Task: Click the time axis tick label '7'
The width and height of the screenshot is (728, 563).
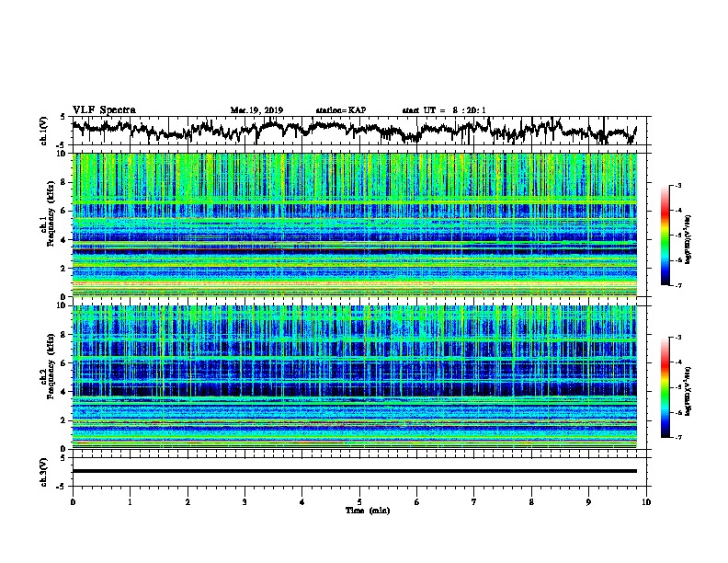Action: (x=474, y=502)
